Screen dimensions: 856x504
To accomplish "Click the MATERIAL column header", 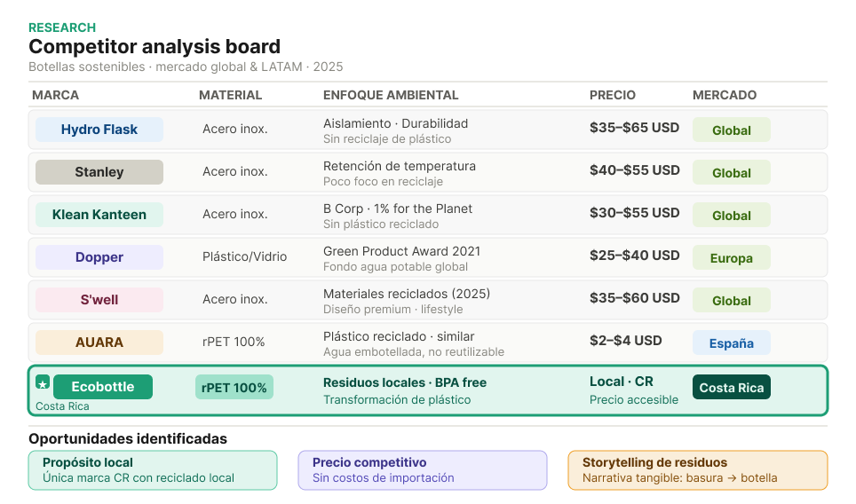I will (x=230, y=96).
